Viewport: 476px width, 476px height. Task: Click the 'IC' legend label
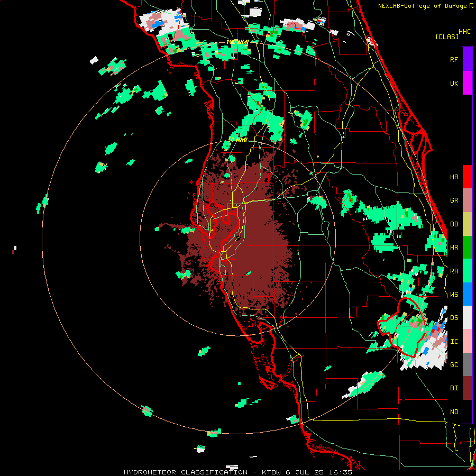[454, 342]
